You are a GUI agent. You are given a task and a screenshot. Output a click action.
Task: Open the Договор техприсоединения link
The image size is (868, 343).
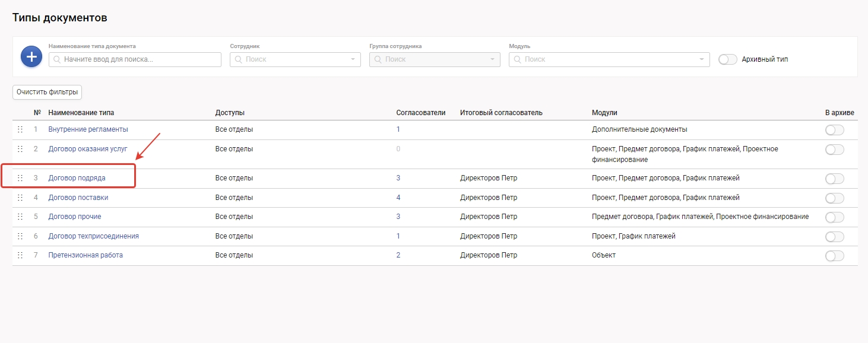[93, 236]
